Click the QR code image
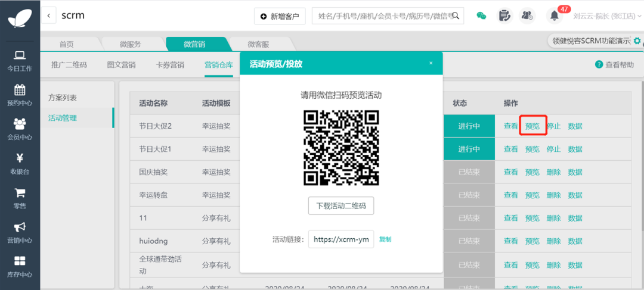This screenshot has height=290, width=644. point(341,148)
